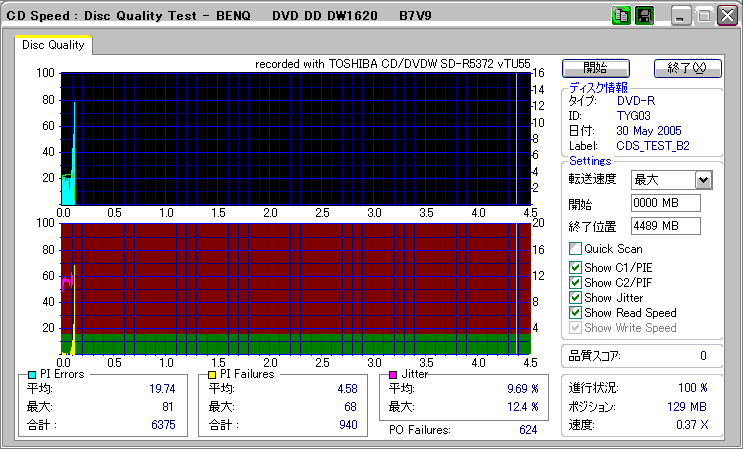Image resolution: width=743 pixels, height=449 pixels.
Task: Click the disc type value DVD-R
Action: pos(636,101)
